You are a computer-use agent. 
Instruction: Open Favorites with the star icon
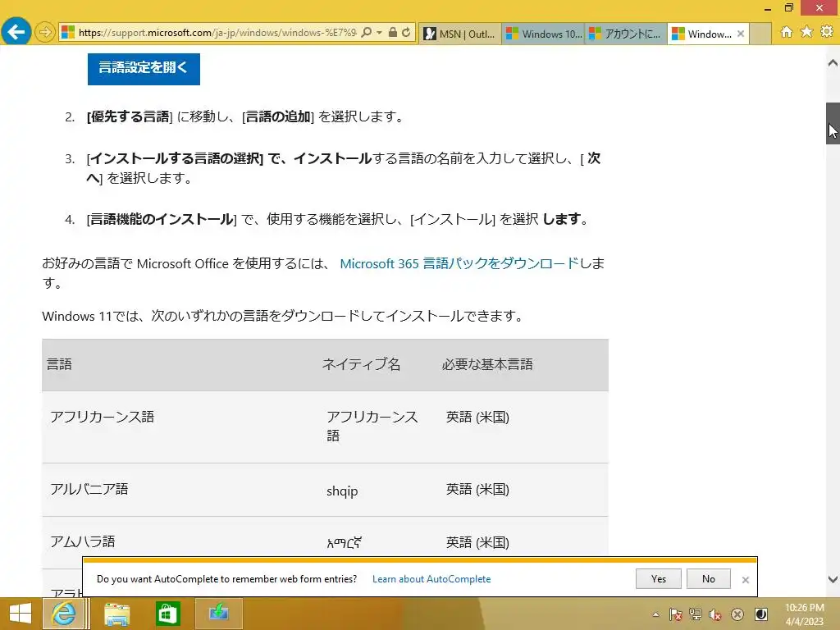tap(807, 32)
